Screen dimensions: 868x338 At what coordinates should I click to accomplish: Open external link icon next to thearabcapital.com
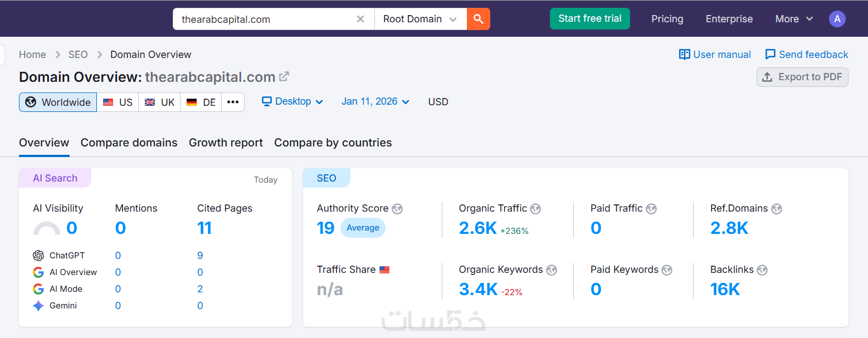pyautogui.click(x=284, y=76)
